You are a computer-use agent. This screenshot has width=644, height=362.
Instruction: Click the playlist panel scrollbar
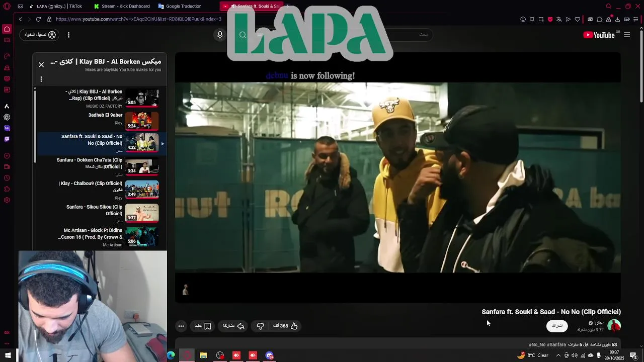[35, 126]
